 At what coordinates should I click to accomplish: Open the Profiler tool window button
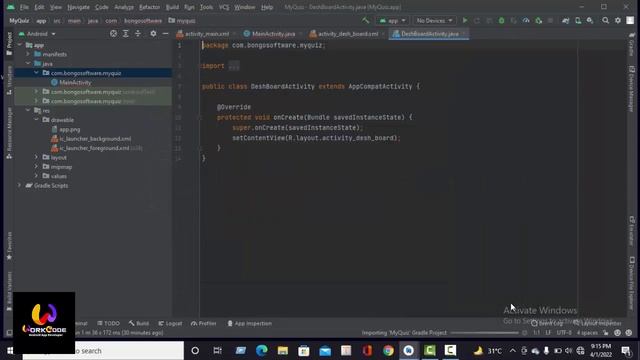[x=204, y=323]
